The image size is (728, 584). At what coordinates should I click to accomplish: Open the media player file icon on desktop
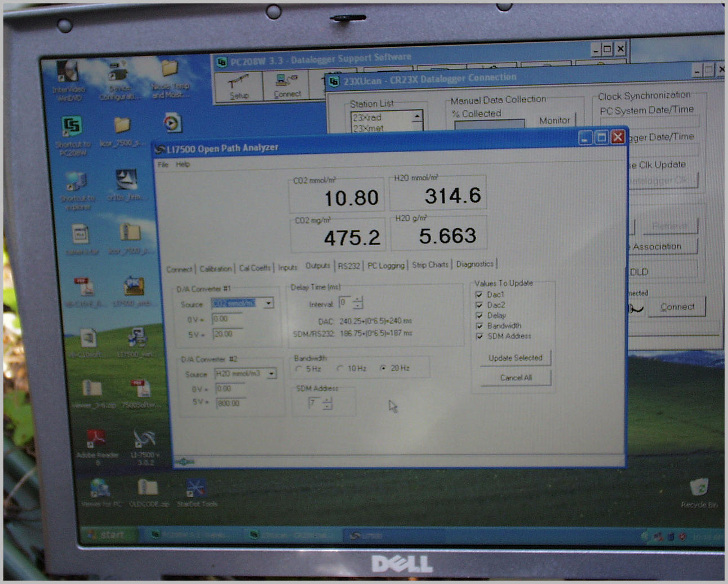pos(172,123)
